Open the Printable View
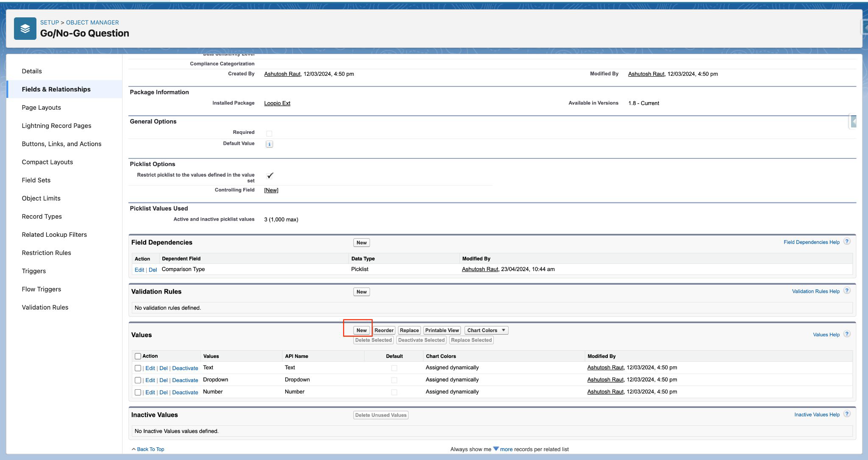Image resolution: width=868 pixels, height=460 pixels. [442, 330]
